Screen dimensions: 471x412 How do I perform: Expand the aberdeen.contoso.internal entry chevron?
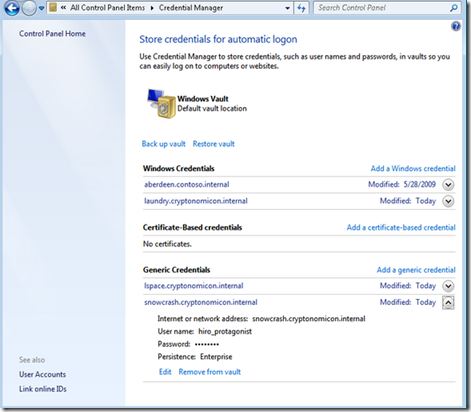(448, 184)
